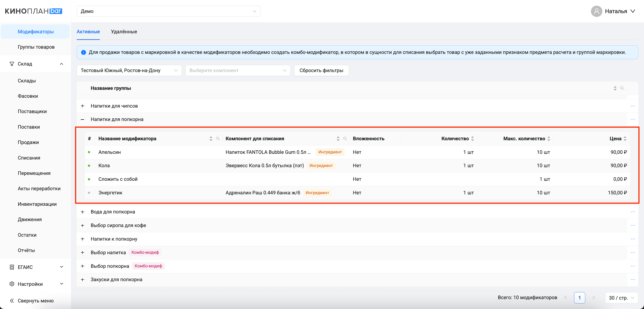Sort by Цена column arrows
The image size is (644, 309).
[625, 139]
